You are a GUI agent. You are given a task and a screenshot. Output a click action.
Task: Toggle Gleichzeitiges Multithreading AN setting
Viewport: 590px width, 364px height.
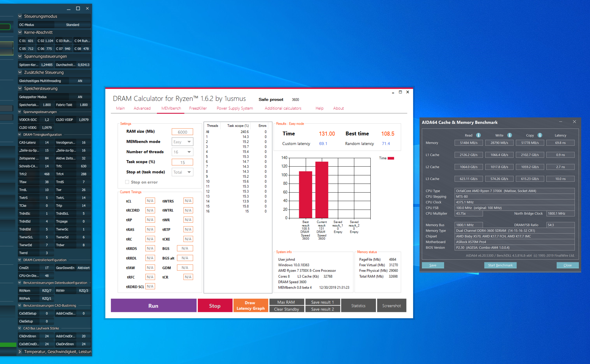pos(80,81)
